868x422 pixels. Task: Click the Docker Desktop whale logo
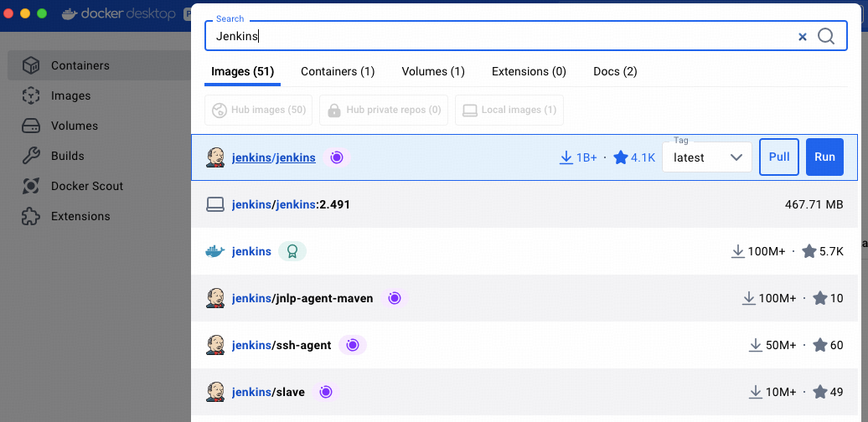(x=70, y=14)
